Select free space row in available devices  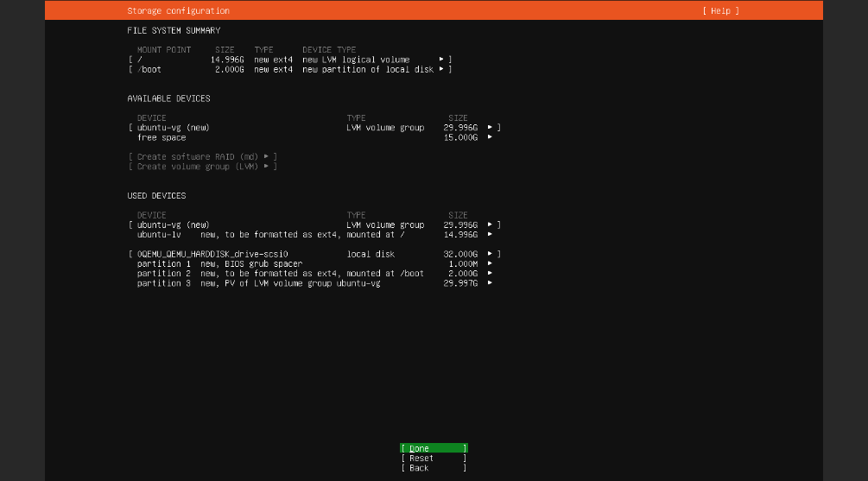pyautogui.click(x=162, y=137)
